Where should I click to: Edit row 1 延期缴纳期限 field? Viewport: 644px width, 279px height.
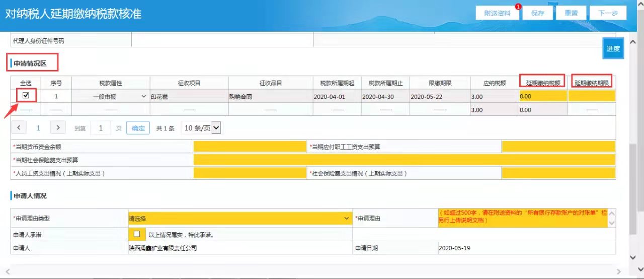coord(592,96)
